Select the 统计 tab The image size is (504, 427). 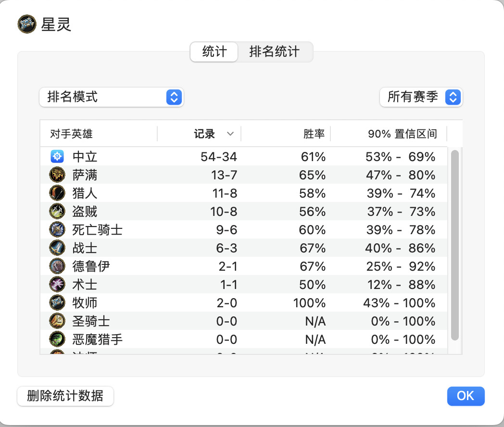(x=214, y=52)
